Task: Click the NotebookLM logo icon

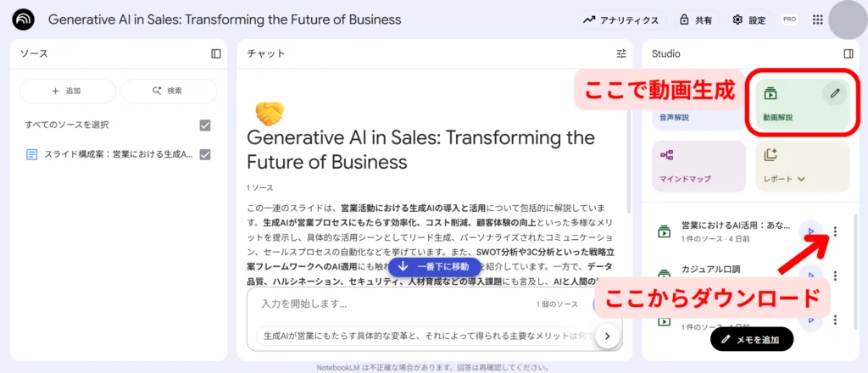Action: [23, 19]
